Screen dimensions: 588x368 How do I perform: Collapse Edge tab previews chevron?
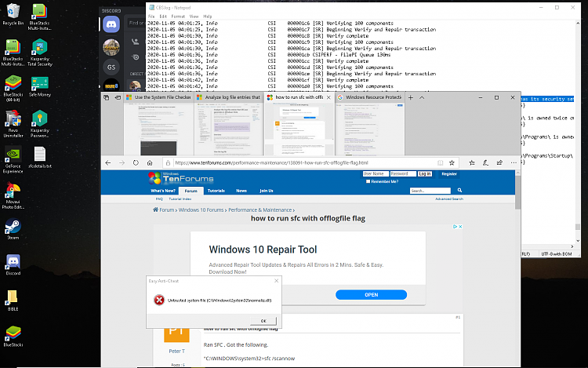click(422, 97)
